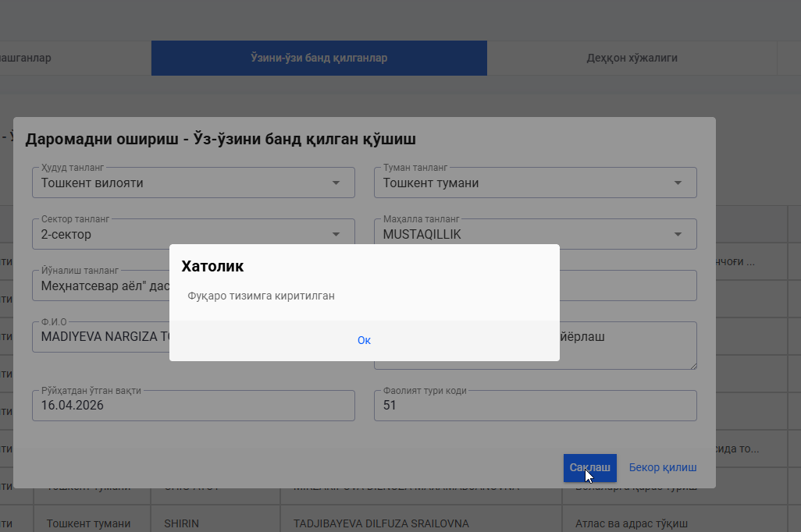801x532 pixels.
Task: Expand the Маҳалла танланг dropdown arrow
Action: point(678,234)
